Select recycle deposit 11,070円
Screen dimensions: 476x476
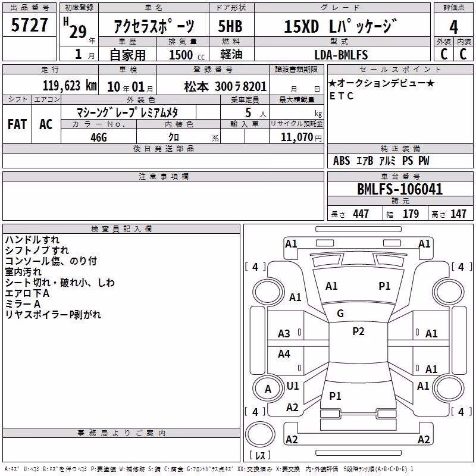[301, 137]
